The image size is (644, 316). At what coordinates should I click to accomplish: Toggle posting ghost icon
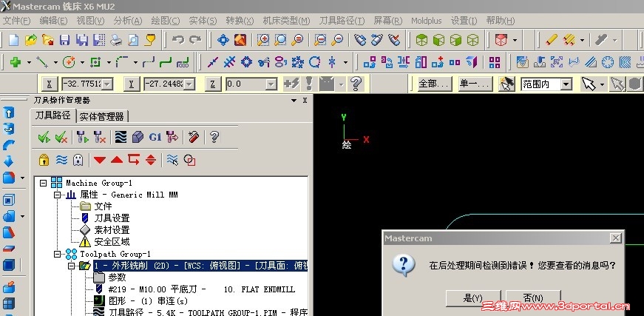pyautogui.click(x=78, y=160)
